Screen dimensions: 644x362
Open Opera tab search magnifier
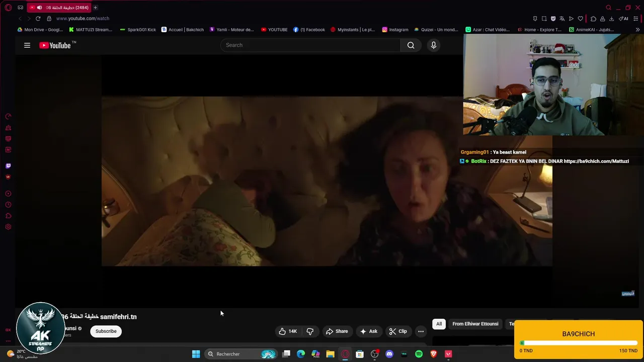608,8
